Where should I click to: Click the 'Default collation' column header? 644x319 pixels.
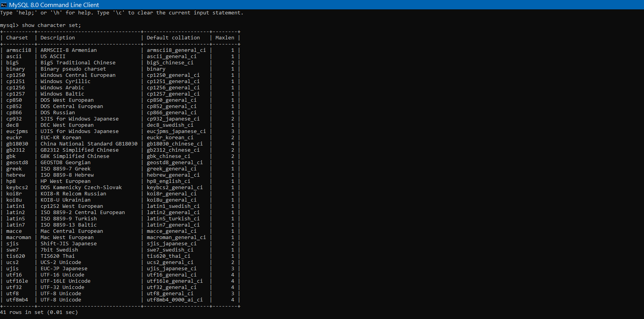tap(173, 38)
